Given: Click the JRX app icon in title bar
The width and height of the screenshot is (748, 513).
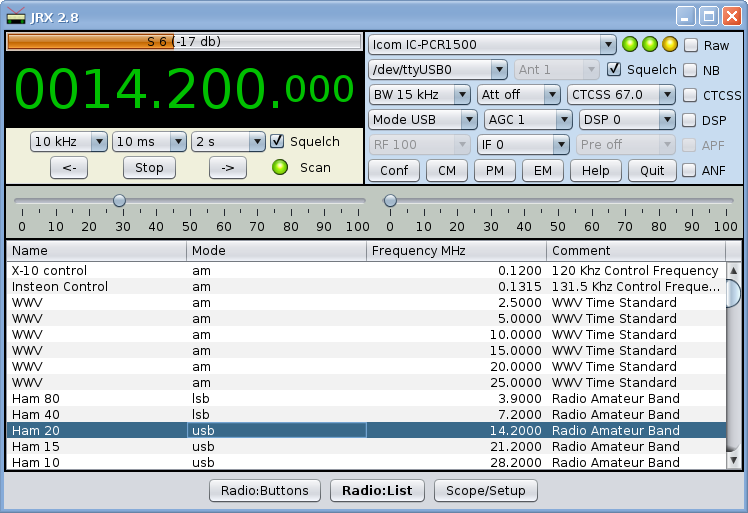Looking at the screenshot, I should tap(16, 16).
